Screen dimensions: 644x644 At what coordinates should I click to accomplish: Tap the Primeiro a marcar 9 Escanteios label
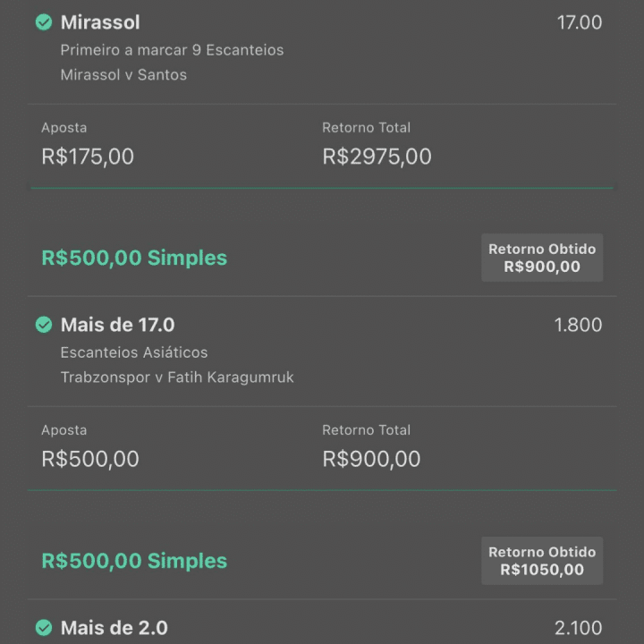coord(172,50)
